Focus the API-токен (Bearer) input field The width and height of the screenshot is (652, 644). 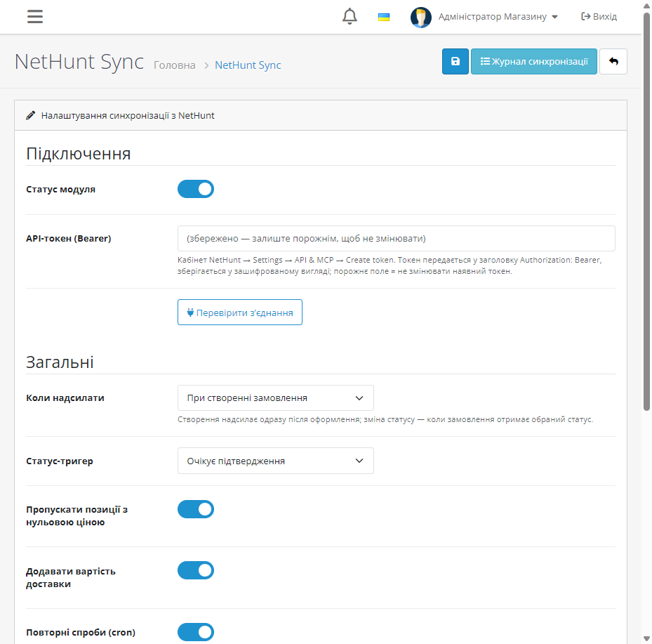click(397, 238)
